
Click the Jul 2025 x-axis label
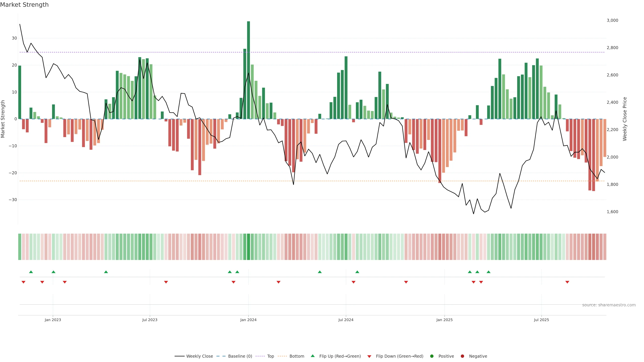point(541,320)
